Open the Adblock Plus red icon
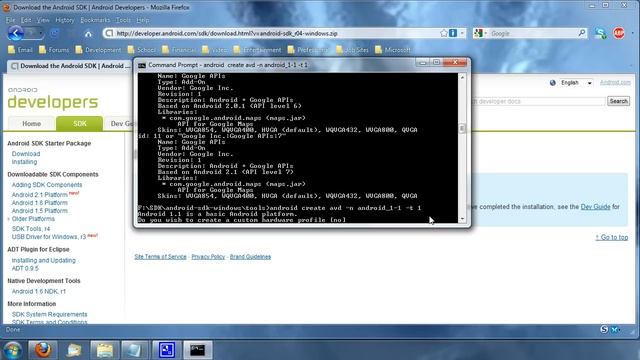 tap(619, 33)
